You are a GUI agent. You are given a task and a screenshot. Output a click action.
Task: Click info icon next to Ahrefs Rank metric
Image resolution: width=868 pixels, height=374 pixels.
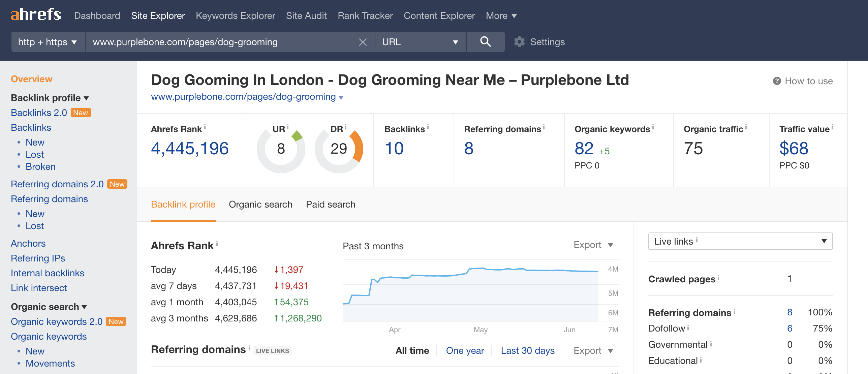205,127
